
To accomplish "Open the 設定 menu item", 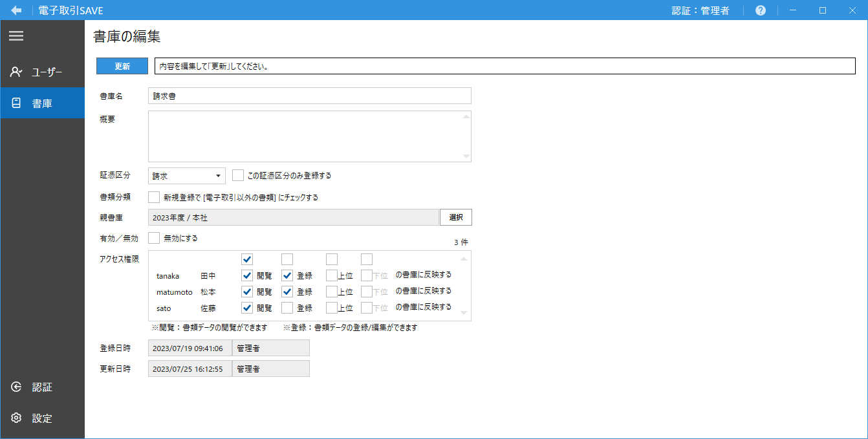I will click(x=42, y=418).
